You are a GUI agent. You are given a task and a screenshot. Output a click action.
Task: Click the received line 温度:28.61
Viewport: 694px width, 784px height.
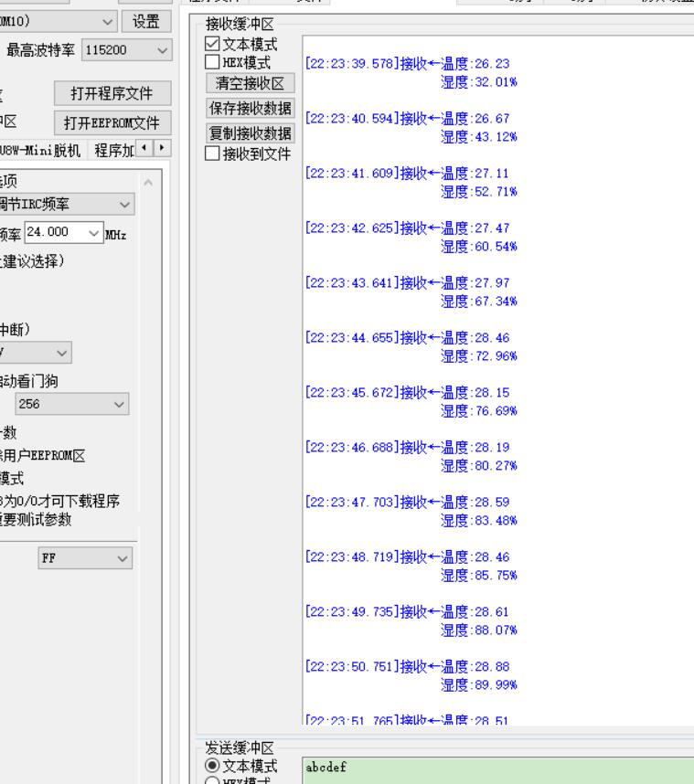[475, 612]
